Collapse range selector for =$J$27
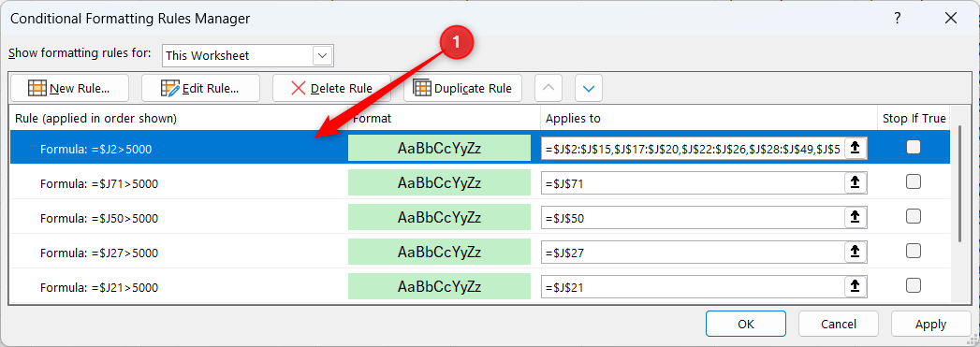This screenshot has width=980, height=347. pos(856,253)
